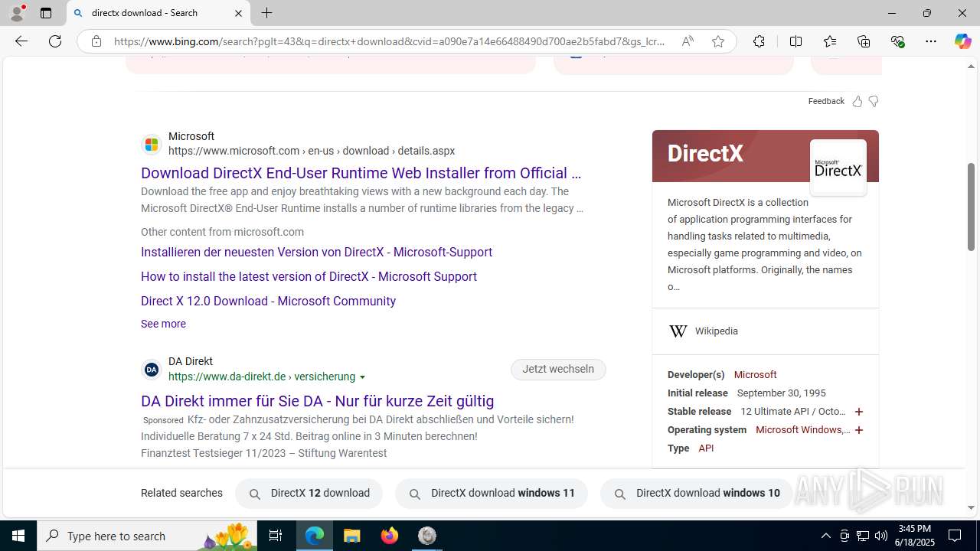Open the volume control tray icon

[880, 536]
